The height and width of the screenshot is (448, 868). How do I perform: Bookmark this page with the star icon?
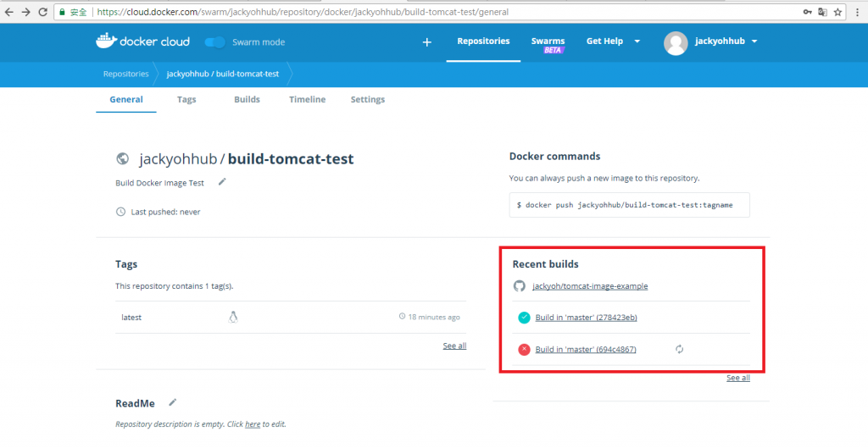click(838, 12)
